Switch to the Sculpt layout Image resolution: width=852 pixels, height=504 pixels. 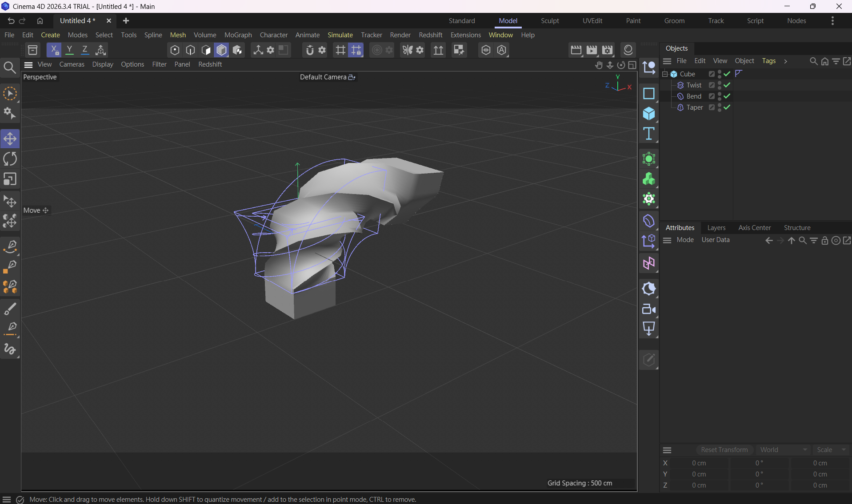(x=550, y=21)
